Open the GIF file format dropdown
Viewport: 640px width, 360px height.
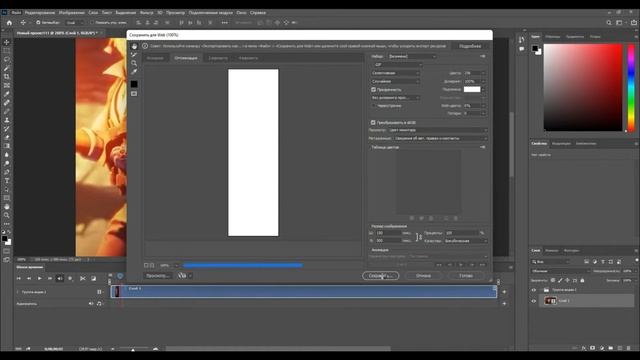pos(397,65)
